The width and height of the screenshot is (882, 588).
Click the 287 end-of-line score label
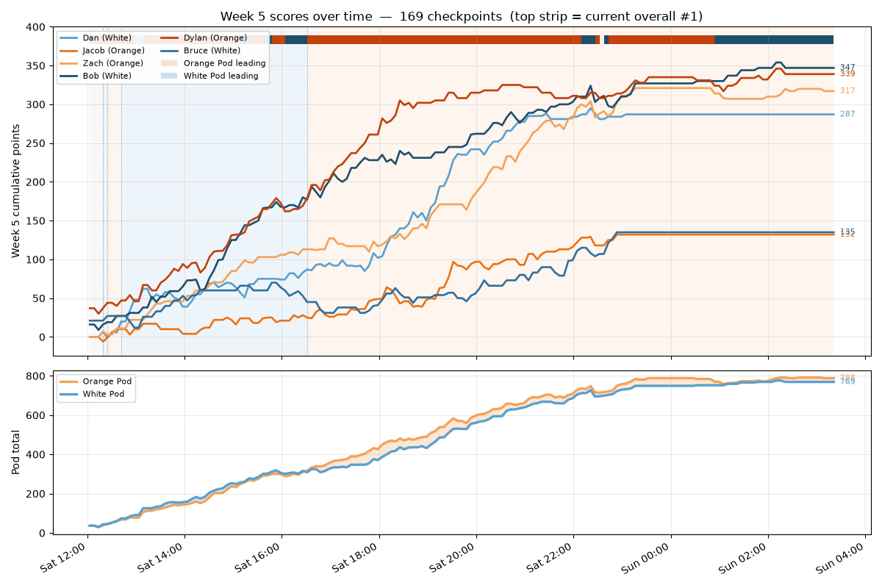847,114
